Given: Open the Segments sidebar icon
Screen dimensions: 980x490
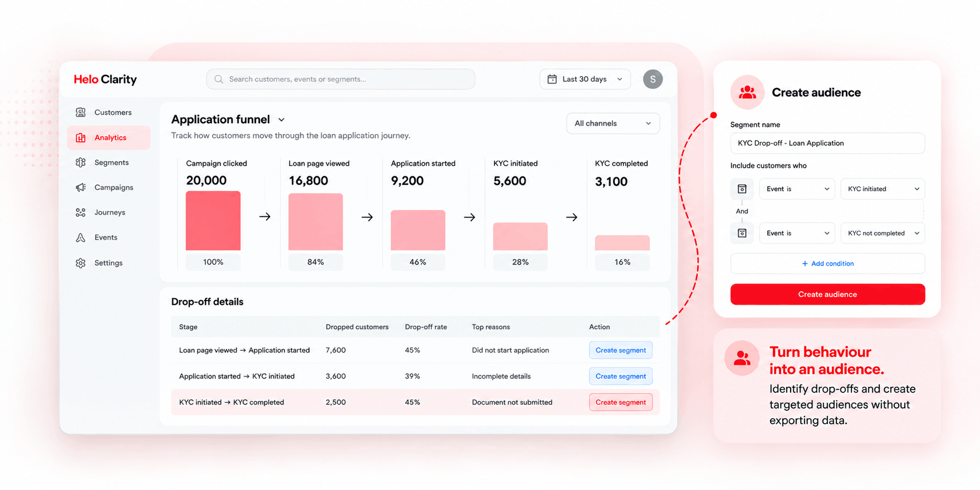Looking at the screenshot, I should point(81,162).
